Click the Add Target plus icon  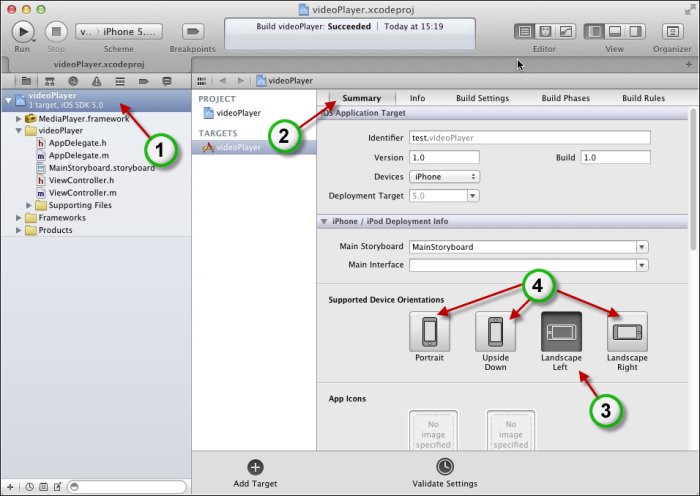255,467
